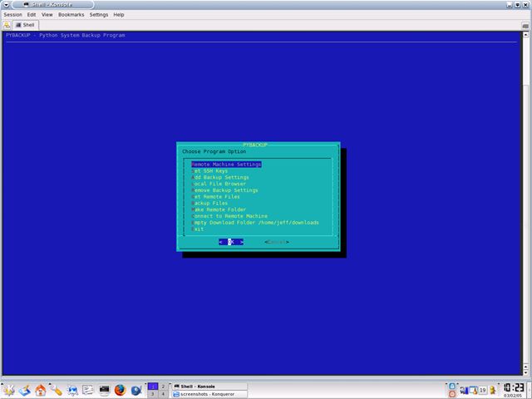
Task: Select Add Backup Settings option
Action: 220,177
